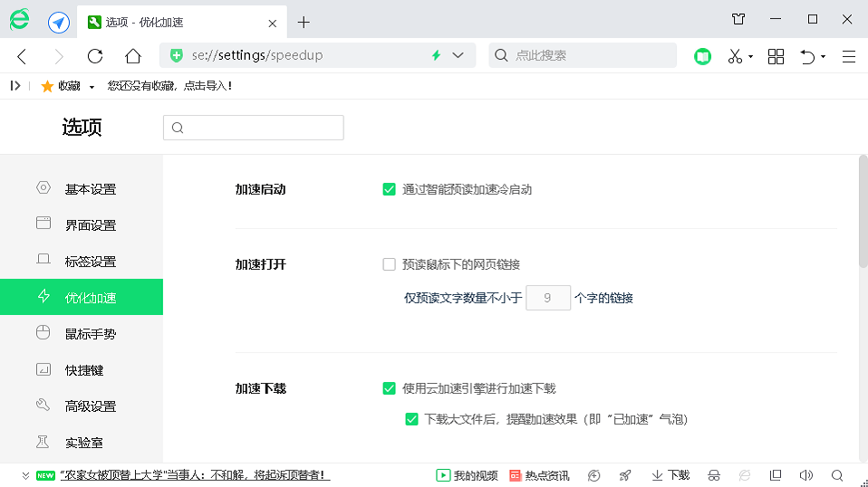Expand the address bar dropdown chevron

click(x=458, y=55)
